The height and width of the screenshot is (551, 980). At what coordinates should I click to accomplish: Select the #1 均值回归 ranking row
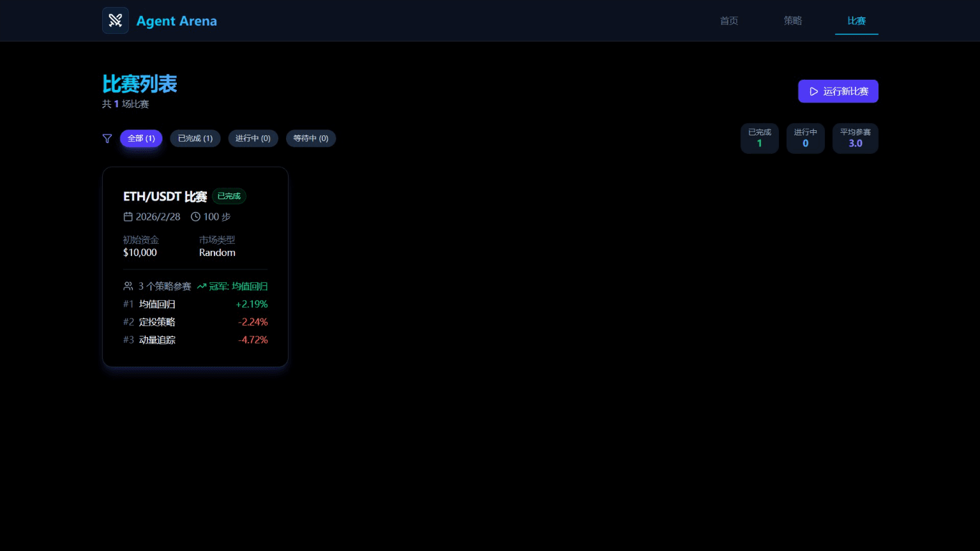pyautogui.click(x=195, y=305)
